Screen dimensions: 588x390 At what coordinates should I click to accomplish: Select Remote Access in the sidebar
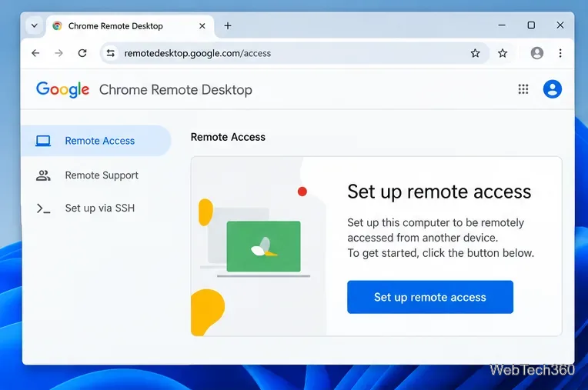coord(96,141)
